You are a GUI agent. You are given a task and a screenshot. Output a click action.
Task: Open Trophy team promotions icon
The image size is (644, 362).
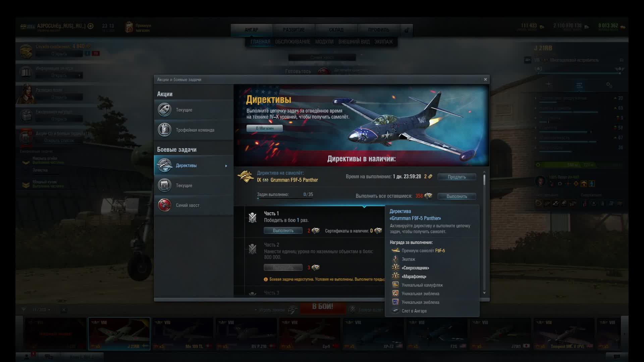click(165, 130)
